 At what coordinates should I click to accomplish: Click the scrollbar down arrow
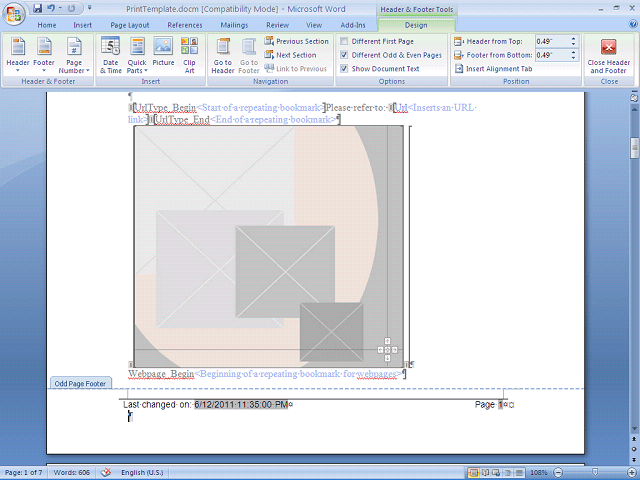(634, 428)
